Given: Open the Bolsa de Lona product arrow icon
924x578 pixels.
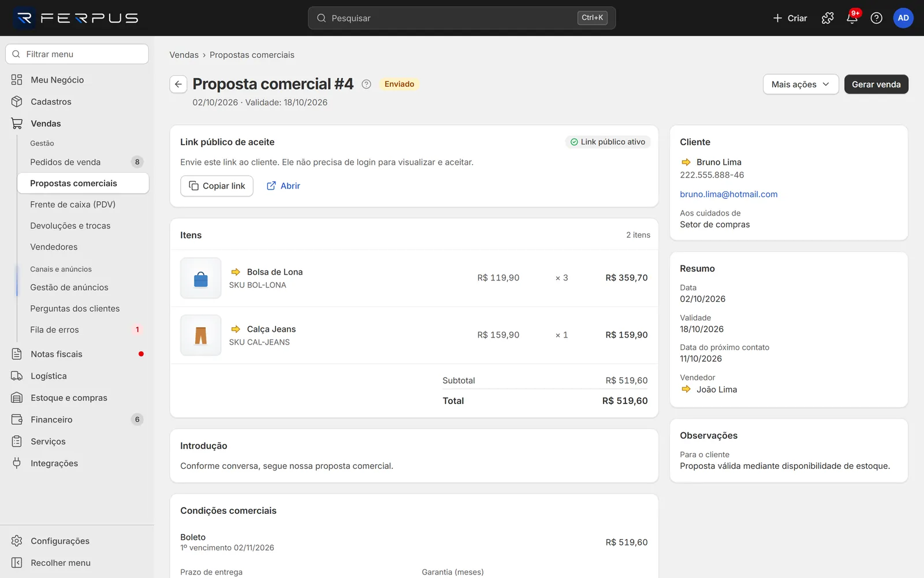Looking at the screenshot, I should (236, 272).
